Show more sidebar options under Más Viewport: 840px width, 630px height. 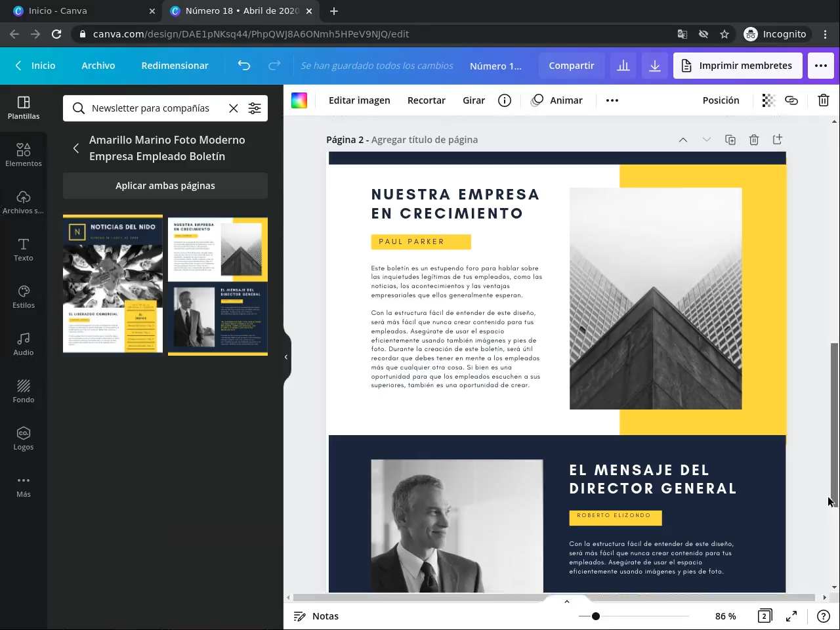24,486
